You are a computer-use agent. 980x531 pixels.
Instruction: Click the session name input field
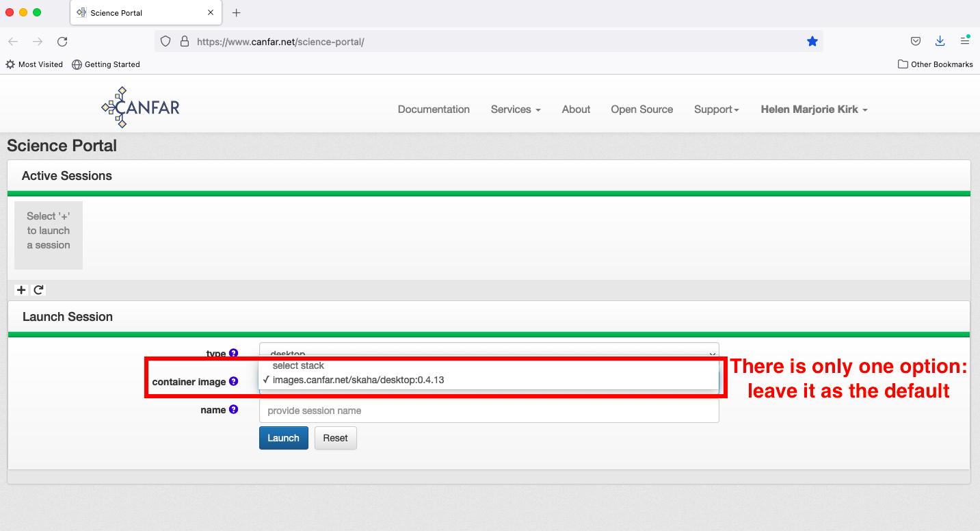[489, 411]
